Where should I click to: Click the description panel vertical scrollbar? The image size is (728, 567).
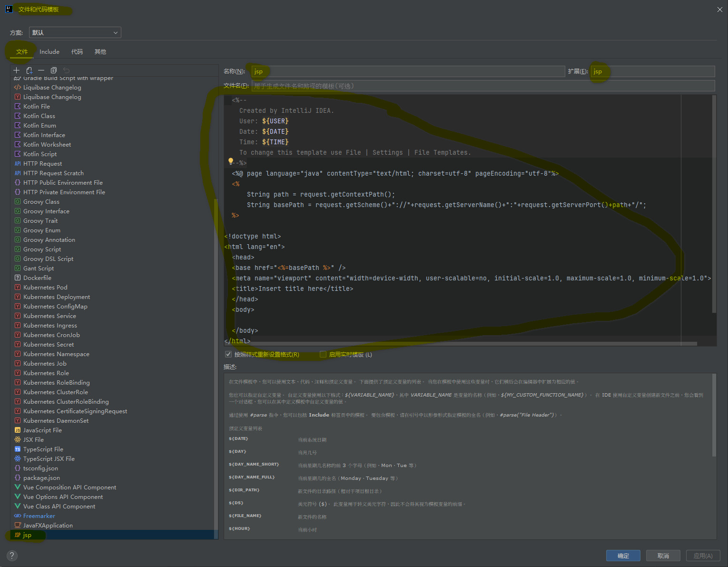pos(714,415)
